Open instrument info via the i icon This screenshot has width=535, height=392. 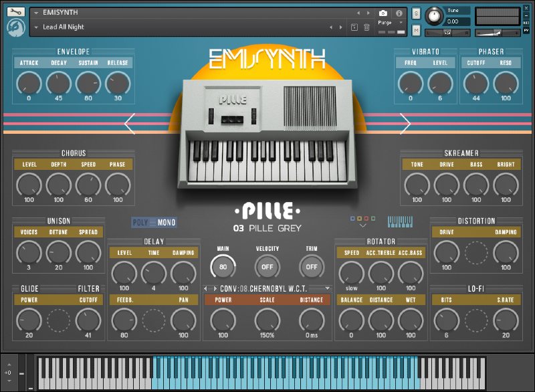[400, 13]
